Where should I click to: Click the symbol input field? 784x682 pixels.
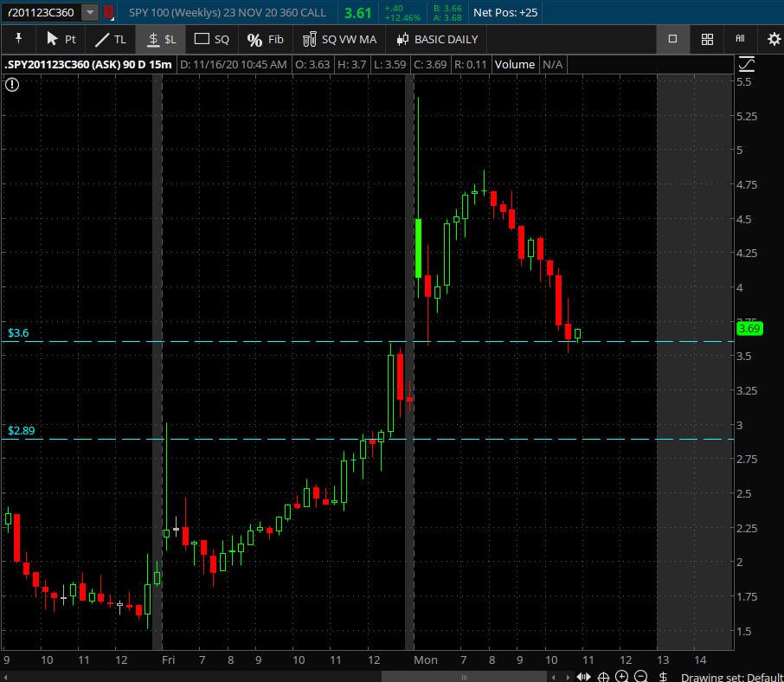point(42,13)
